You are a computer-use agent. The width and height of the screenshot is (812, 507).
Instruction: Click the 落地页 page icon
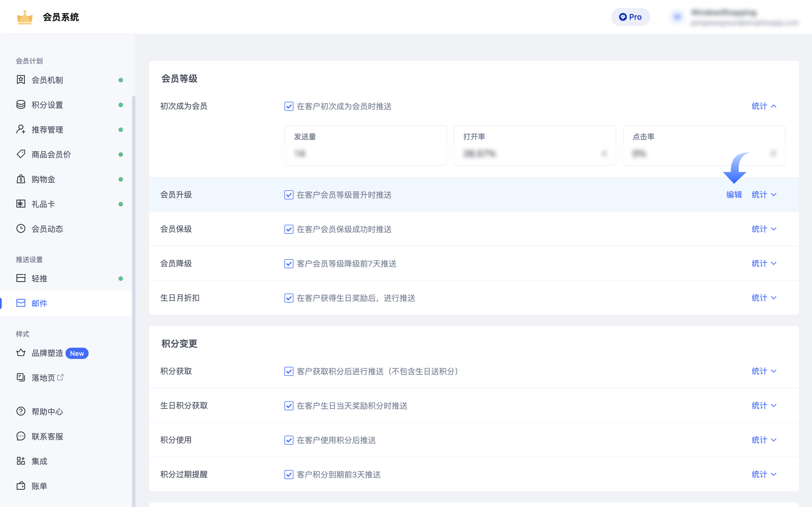[x=21, y=378]
